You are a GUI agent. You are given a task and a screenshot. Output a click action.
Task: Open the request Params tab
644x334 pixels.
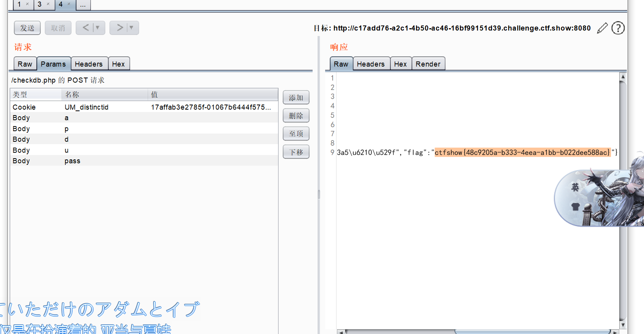pyautogui.click(x=53, y=64)
